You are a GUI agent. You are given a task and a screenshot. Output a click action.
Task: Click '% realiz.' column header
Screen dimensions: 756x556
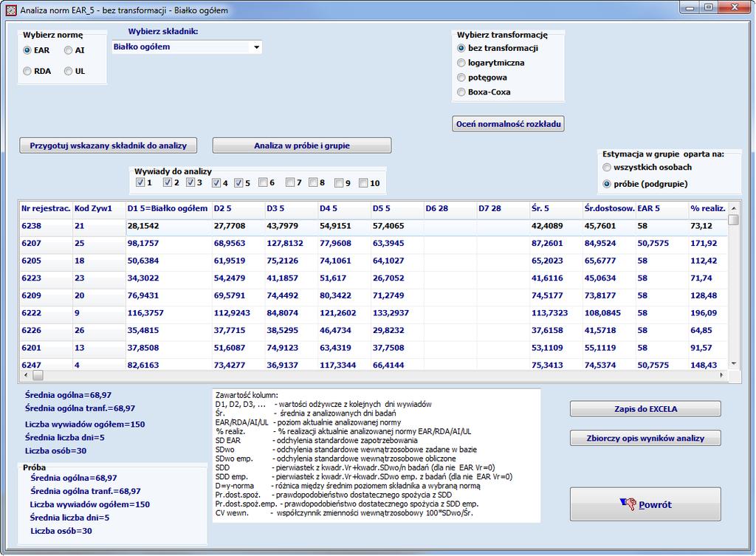[x=708, y=208]
